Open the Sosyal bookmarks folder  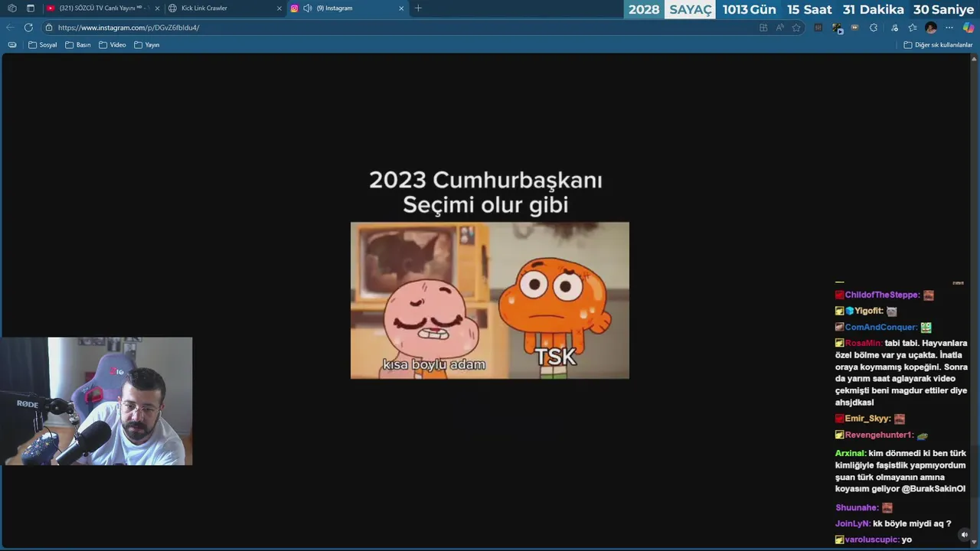click(43, 45)
